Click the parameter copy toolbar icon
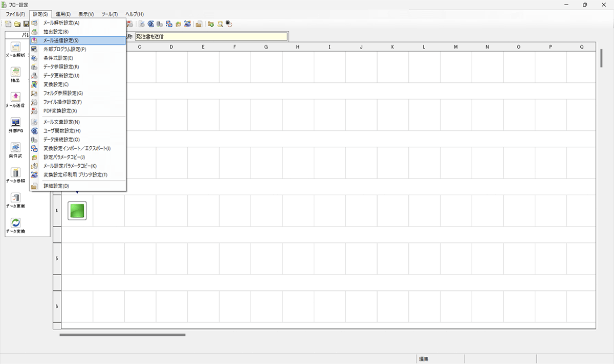The height and width of the screenshot is (364, 614). [x=178, y=24]
